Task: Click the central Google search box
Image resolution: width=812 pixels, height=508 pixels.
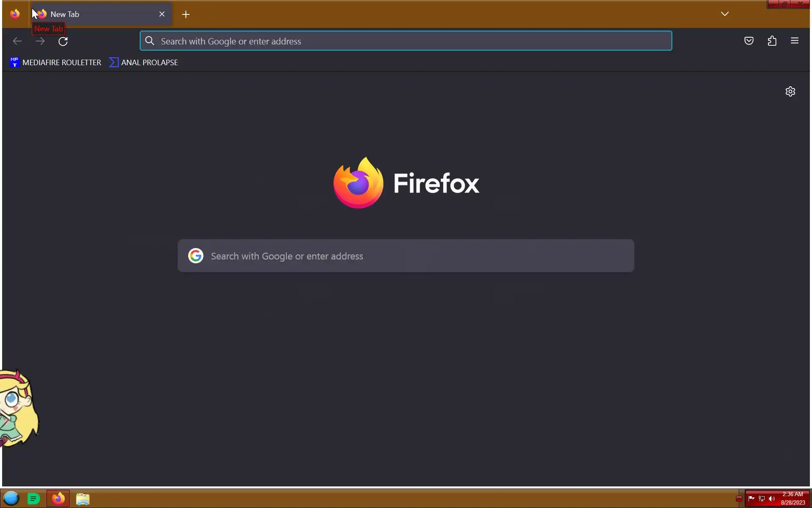Action: pyautogui.click(x=406, y=256)
